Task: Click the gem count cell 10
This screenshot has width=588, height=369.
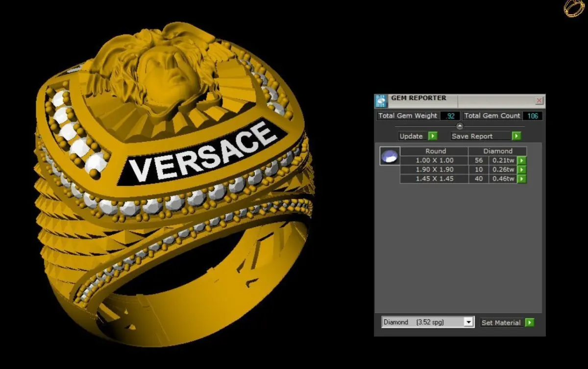Action: tap(478, 170)
